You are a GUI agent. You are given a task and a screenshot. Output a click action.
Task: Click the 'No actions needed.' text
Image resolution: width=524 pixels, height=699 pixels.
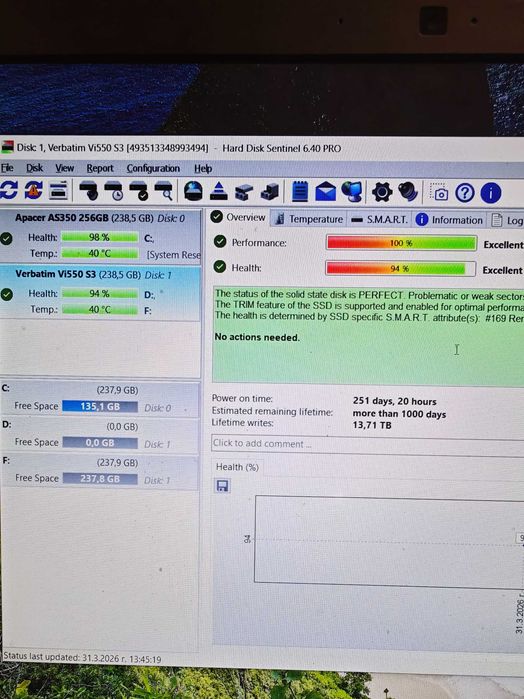click(x=257, y=337)
